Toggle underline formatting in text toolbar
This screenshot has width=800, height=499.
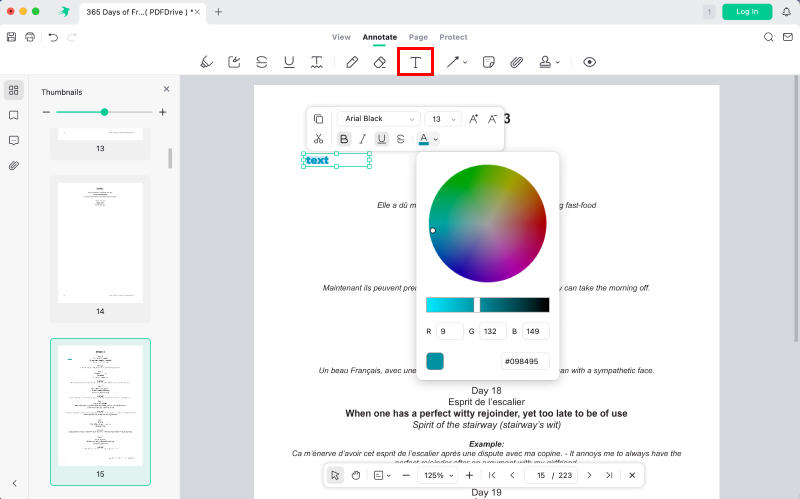click(382, 139)
